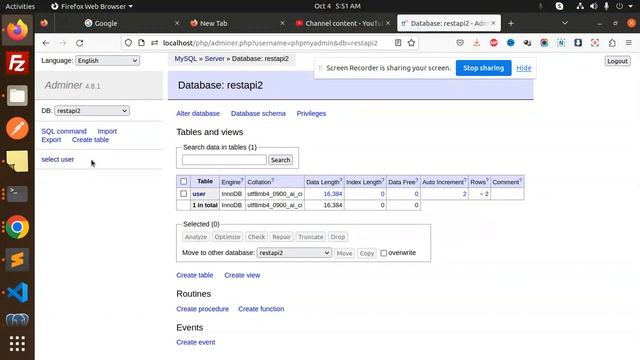
Task: Reload the current Adminer page
Action: point(80,43)
